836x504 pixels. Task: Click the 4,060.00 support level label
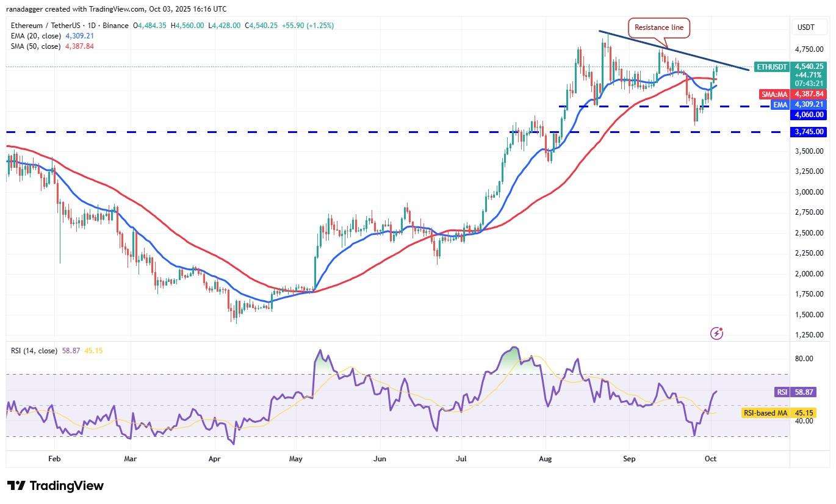pyautogui.click(x=809, y=114)
